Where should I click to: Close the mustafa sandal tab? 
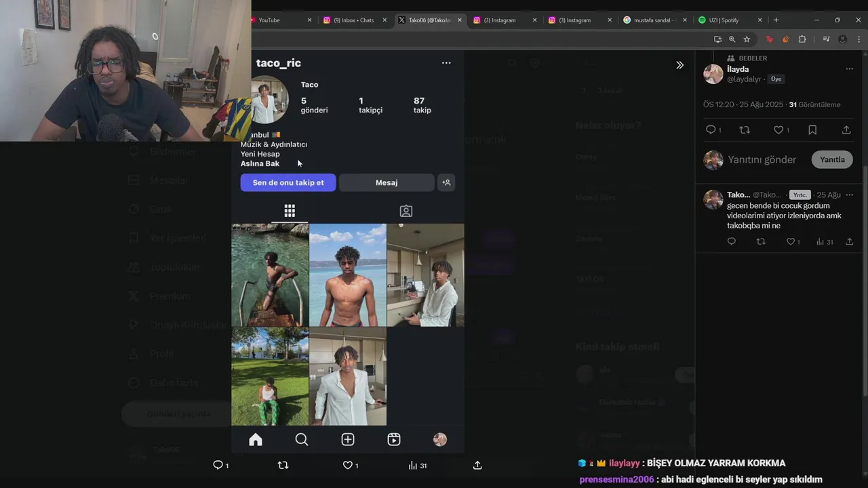(x=684, y=20)
